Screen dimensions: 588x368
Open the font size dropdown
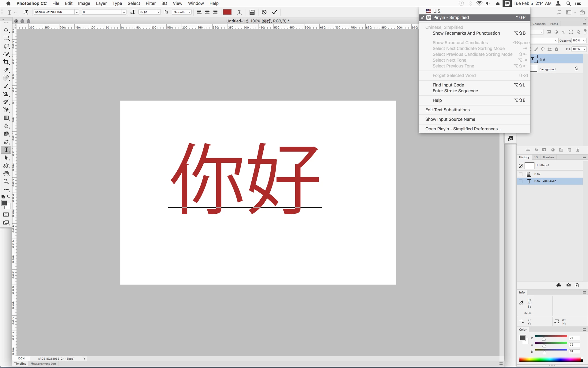pos(158,12)
